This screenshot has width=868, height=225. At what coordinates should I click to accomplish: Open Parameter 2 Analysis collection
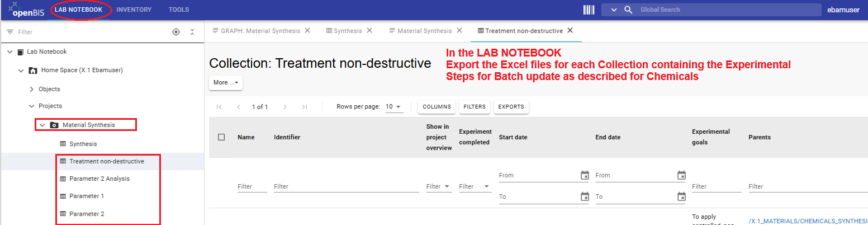click(x=99, y=179)
